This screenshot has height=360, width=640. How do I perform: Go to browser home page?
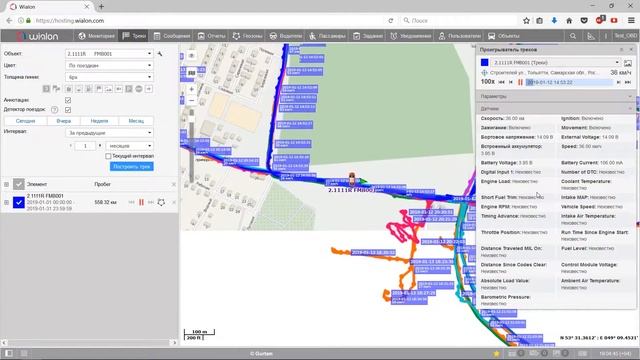[569, 20]
